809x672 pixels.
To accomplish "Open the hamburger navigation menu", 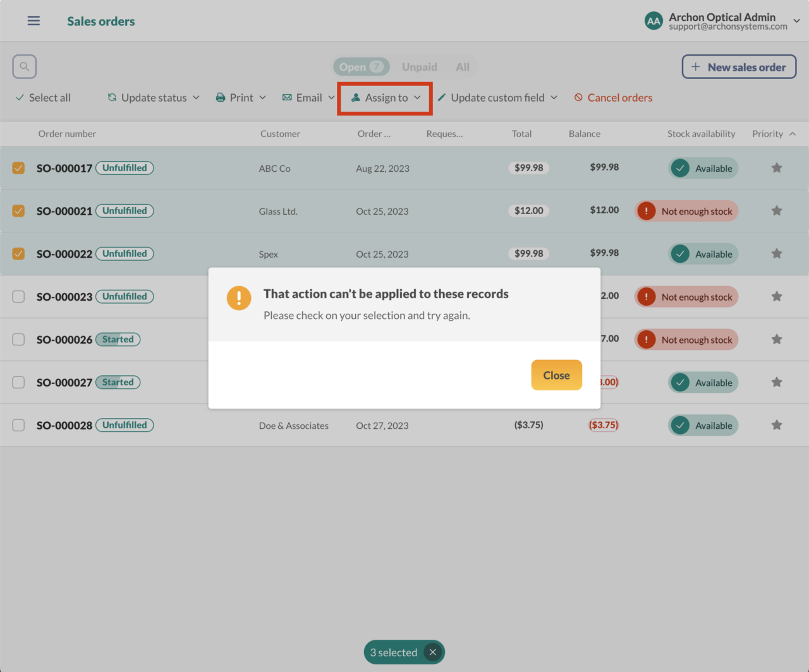I will [33, 21].
